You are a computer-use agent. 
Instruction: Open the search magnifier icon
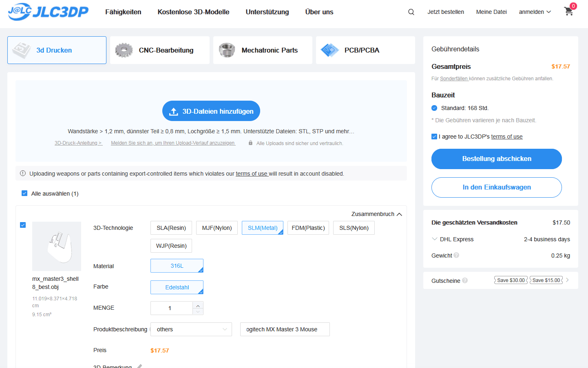pyautogui.click(x=411, y=12)
